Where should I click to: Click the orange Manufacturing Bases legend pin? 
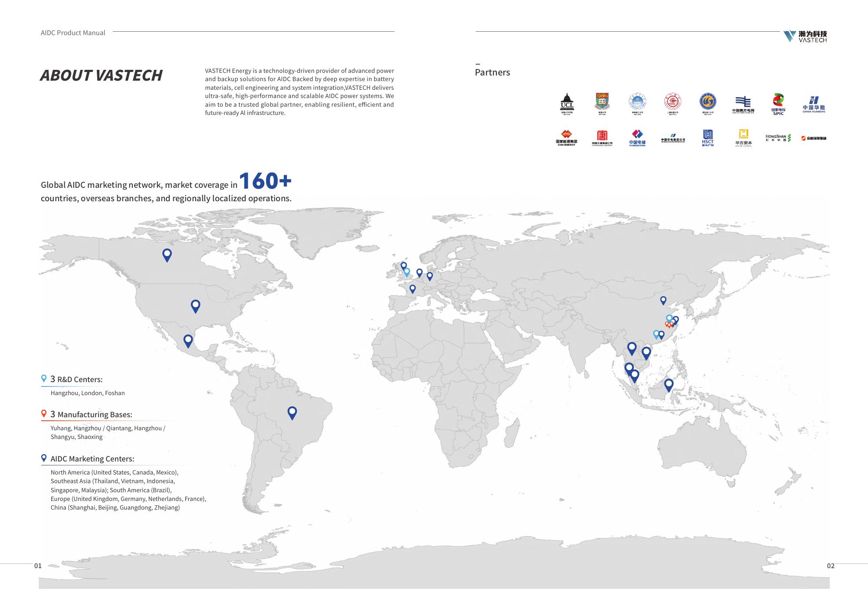pos(43,414)
